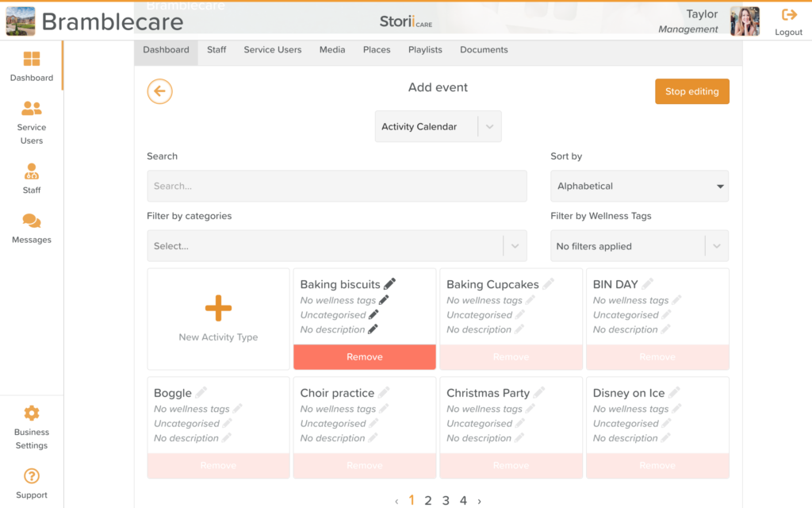The height and width of the screenshot is (508, 812).
Task: Edit the Baking biscuits wellness tags pencil
Action: (384, 300)
